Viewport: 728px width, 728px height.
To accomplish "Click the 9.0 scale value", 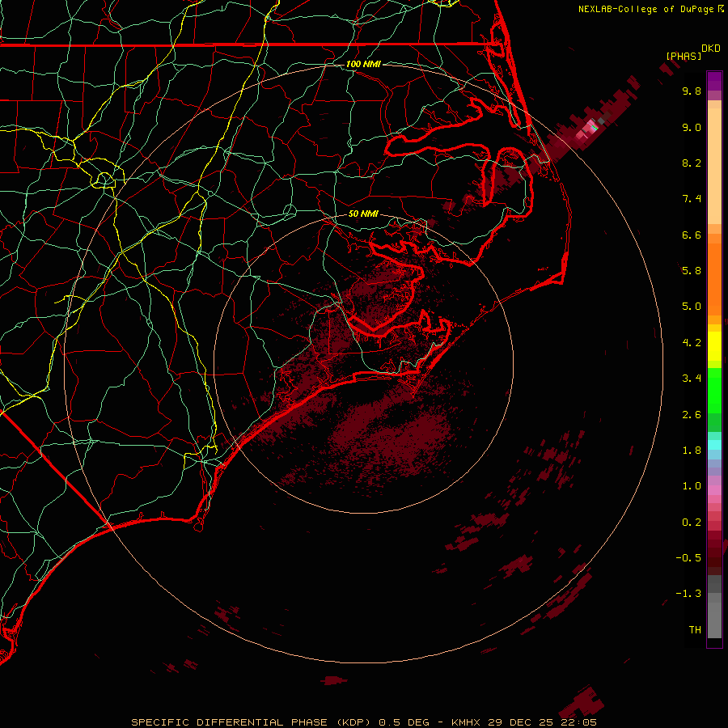I will pos(692,127).
